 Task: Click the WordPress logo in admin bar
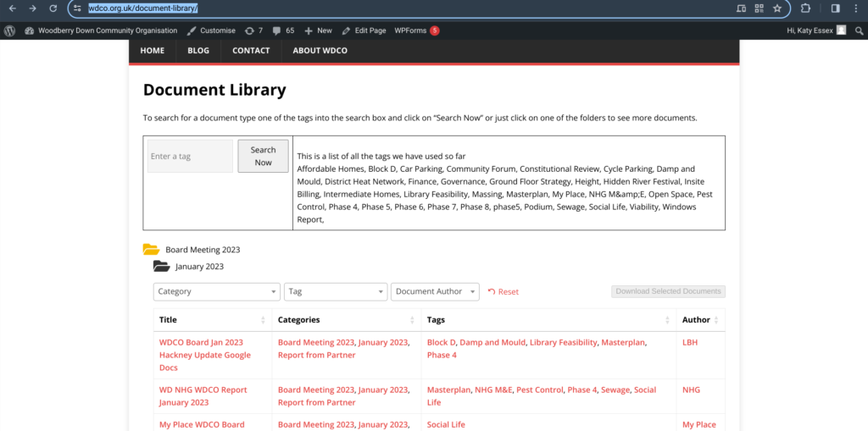click(10, 30)
